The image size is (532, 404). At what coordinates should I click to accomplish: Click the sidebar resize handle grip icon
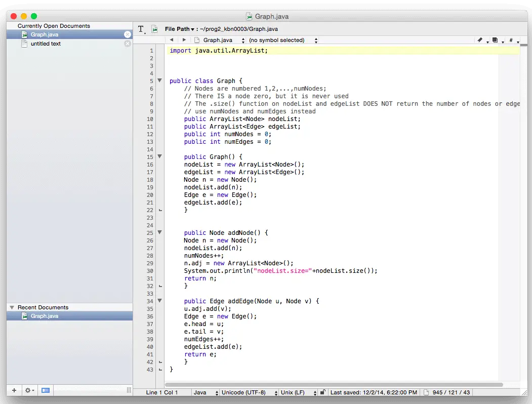point(129,390)
